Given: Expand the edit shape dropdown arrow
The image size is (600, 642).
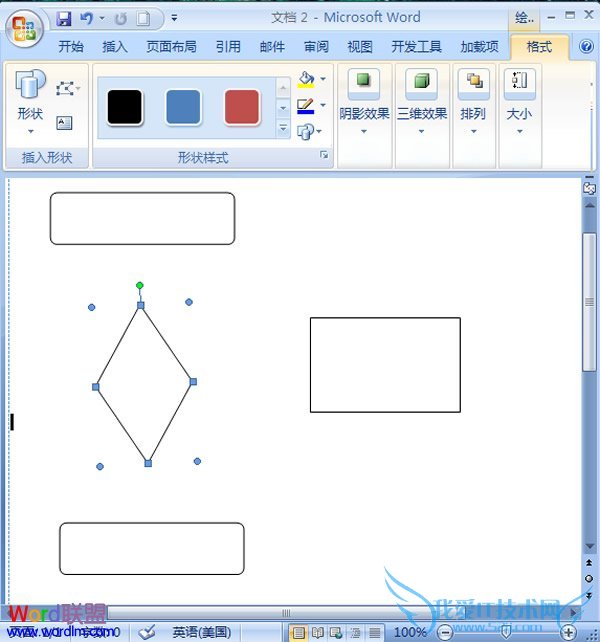Looking at the screenshot, I should click(78, 88).
